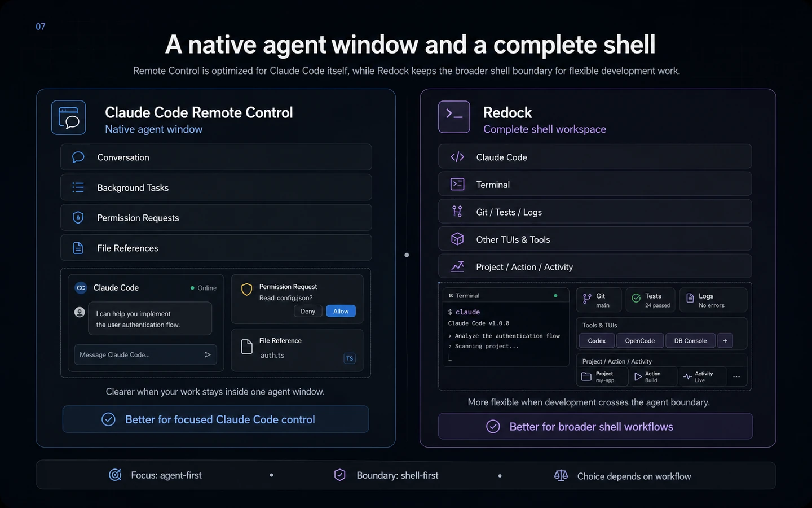Select the Redock Terminal feature row
Screen dimensions: 812x508
point(595,184)
